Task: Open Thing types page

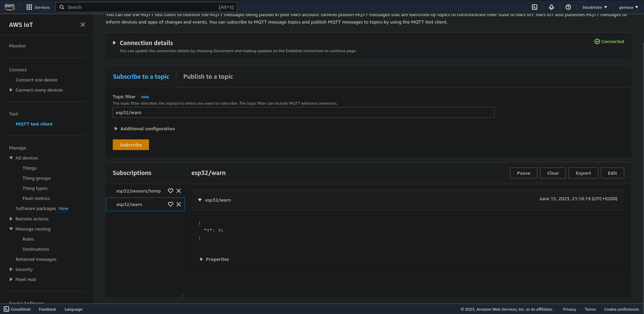Action: coord(35,188)
